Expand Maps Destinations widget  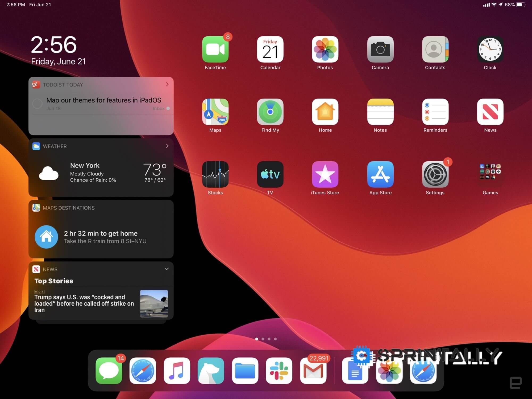click(x=167, y=207)
